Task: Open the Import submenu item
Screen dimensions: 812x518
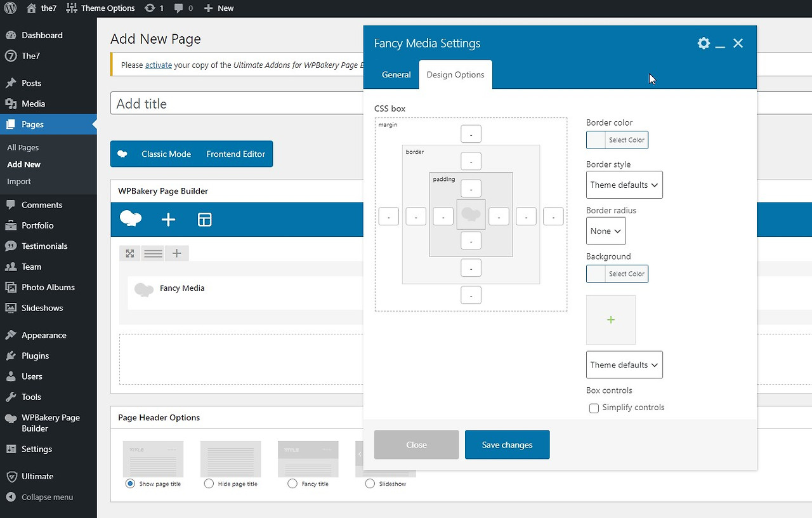Action: [19, 182]
